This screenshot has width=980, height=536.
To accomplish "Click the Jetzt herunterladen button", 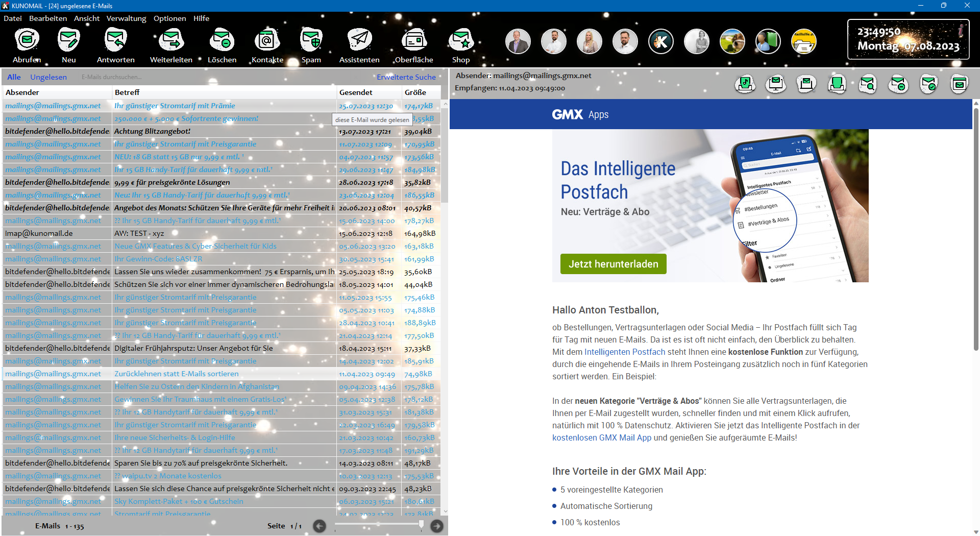I will click(614, 264).
